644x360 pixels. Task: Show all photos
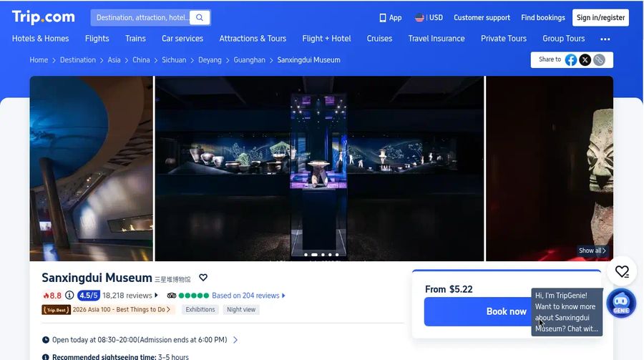(592, 250)
